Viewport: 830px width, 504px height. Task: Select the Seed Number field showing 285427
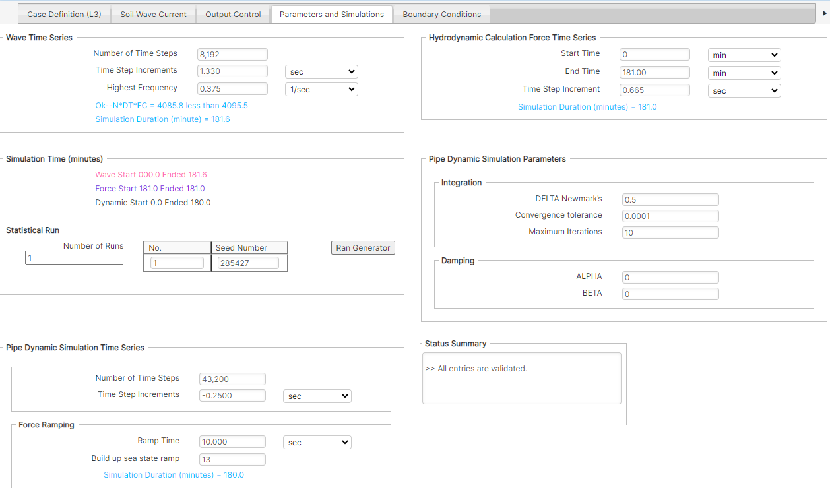coord(248,262)
